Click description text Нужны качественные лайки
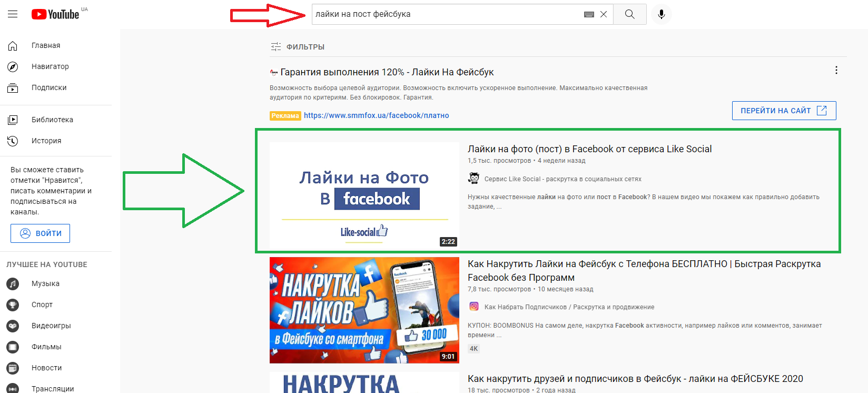This screenshot has height=393, width=868. 644,202
